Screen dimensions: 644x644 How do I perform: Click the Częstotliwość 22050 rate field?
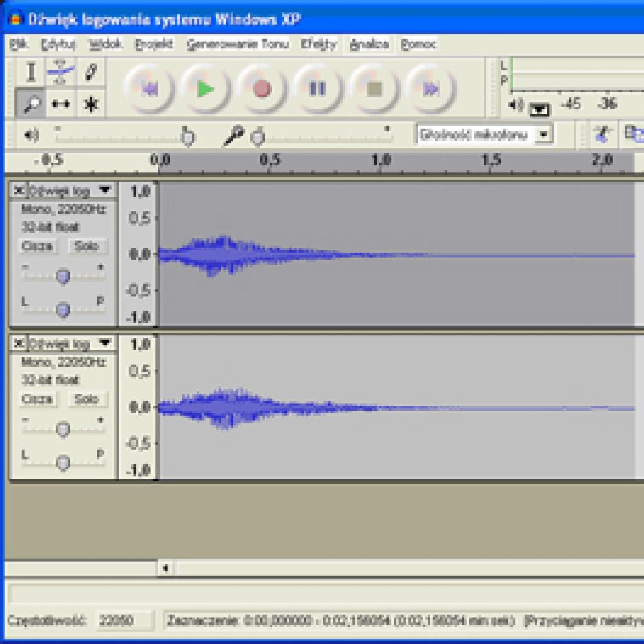point(125,620)
